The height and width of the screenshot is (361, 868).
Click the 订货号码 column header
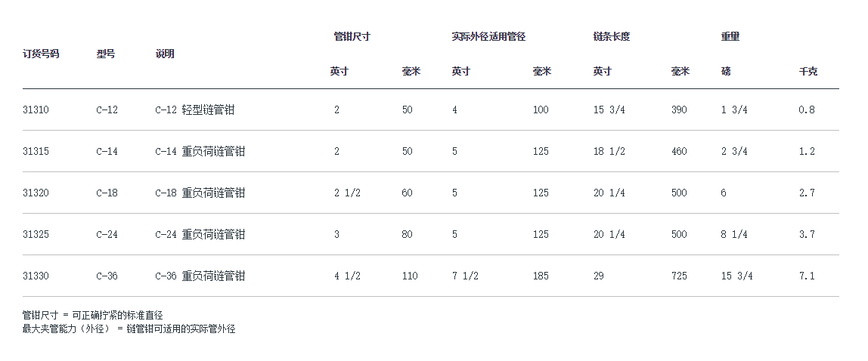click(x=41, y=54)
